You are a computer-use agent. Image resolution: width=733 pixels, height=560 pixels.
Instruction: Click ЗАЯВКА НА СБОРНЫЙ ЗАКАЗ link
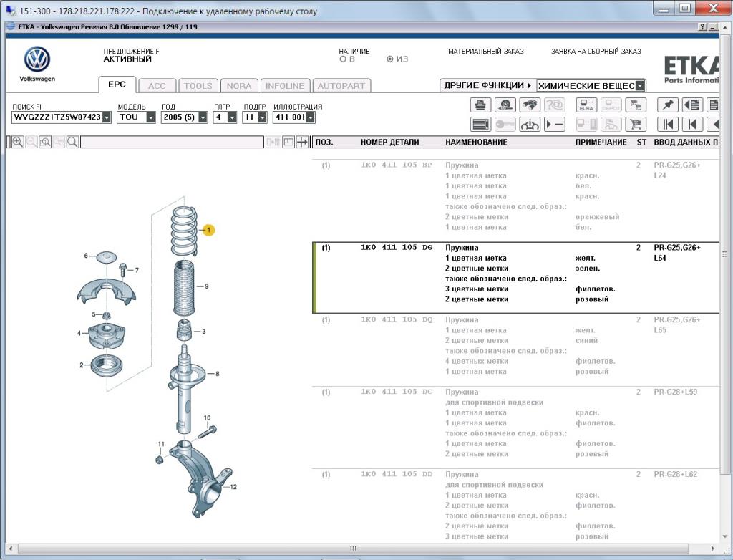596,52
